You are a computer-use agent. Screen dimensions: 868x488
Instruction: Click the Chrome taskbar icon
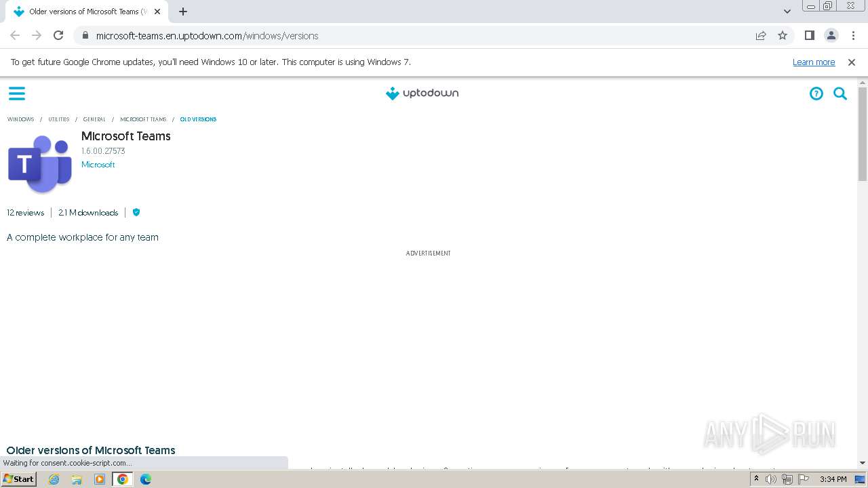pos(123,479)
